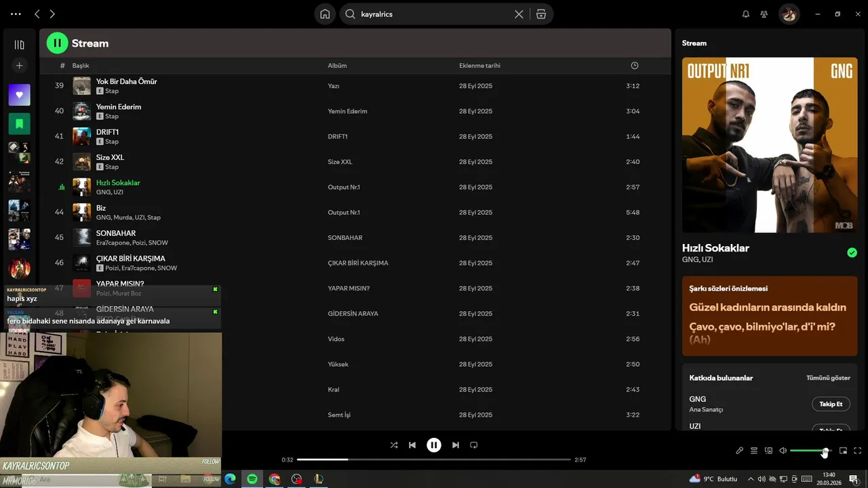Toggle repeat mode
The width and height of the screenshot is (868, 488).
474,445
